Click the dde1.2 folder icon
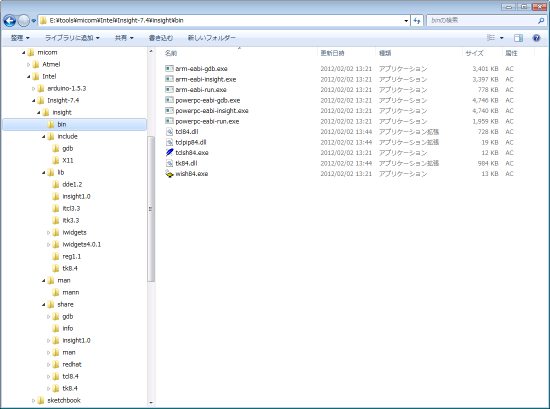 (x=55, y=185)
